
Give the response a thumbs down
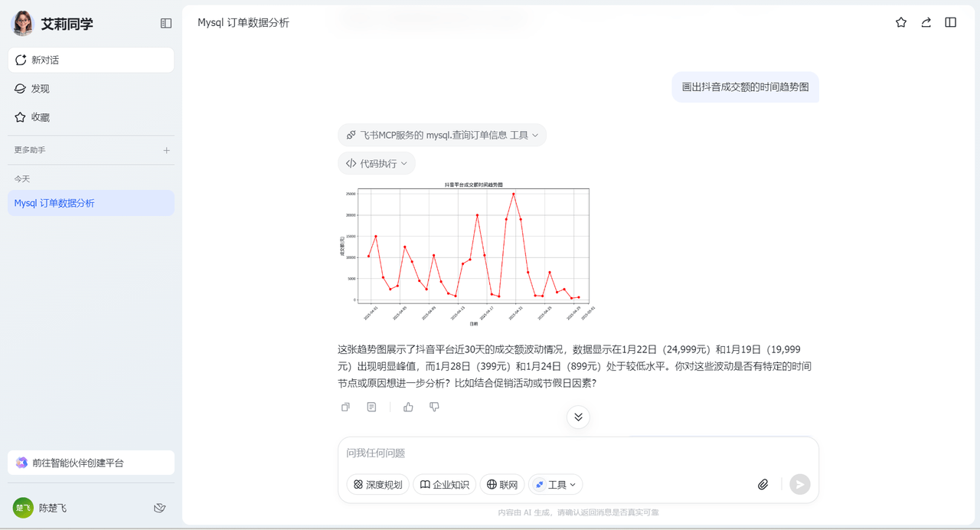(x=434, y=407)
